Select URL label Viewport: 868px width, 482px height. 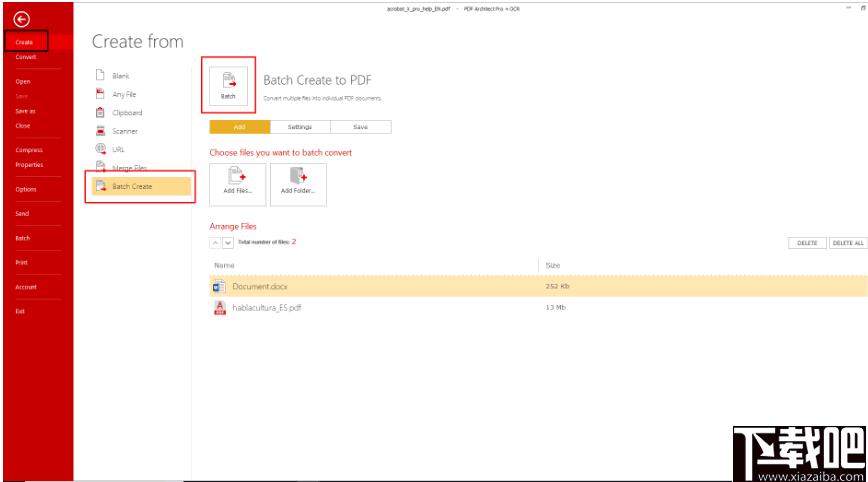[x=118, y=149]
